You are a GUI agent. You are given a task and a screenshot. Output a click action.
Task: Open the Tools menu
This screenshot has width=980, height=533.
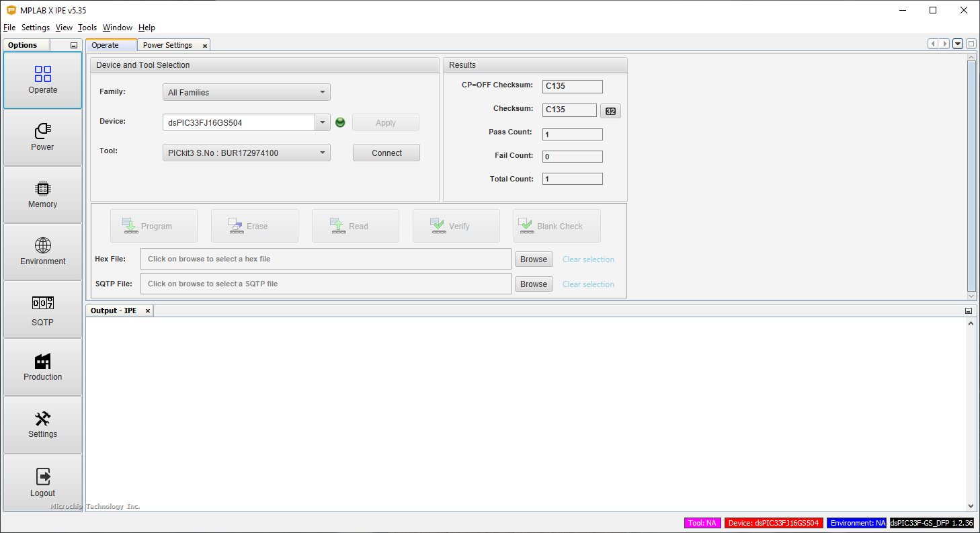(87, 28)
